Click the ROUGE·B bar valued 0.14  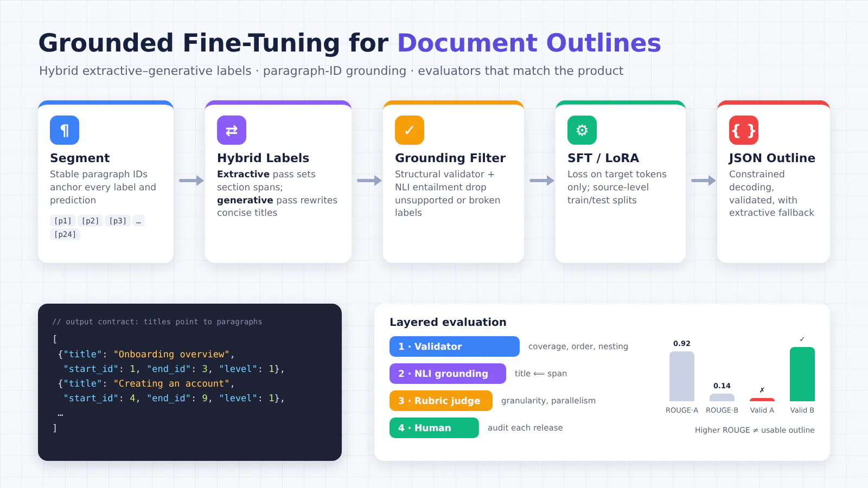(722, 397)
